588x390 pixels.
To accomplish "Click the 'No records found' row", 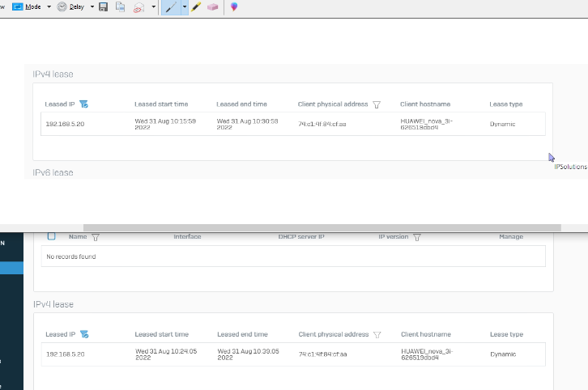I will click(x=293, y=256).
